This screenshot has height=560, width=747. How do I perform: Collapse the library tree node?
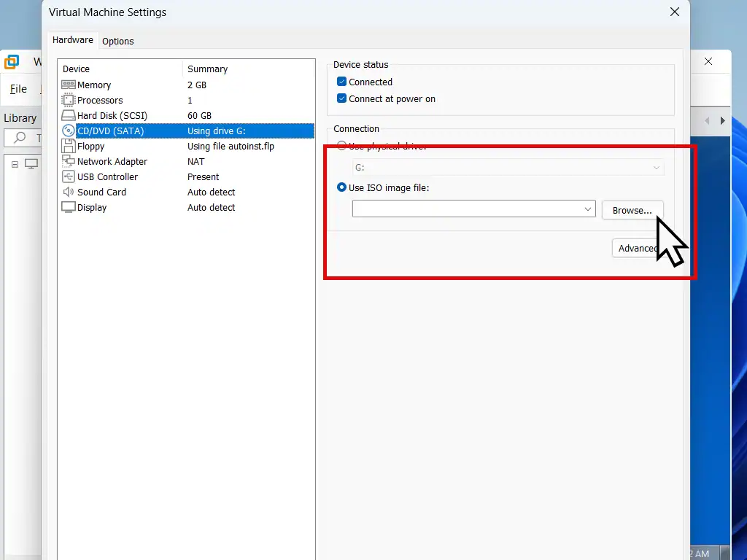click(15, 164)
